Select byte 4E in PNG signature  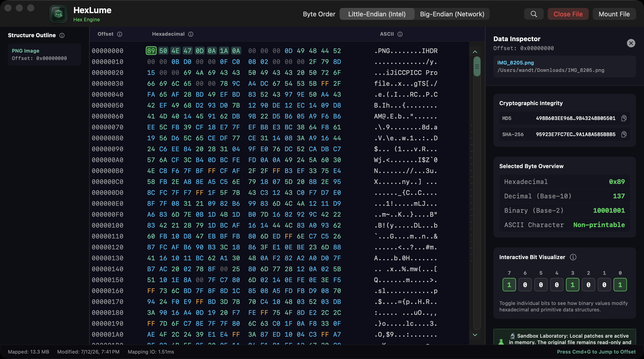pos(175,51)
